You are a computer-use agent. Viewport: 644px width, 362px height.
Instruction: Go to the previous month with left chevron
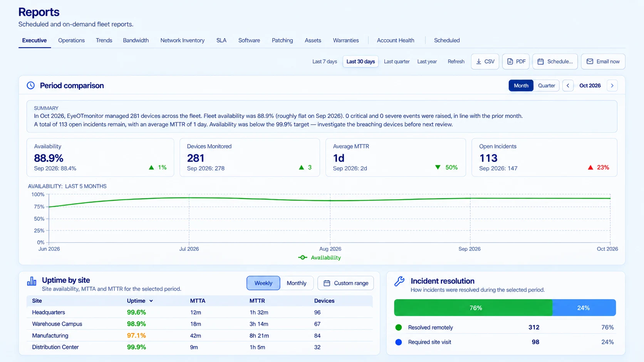(x=568, y=85)
